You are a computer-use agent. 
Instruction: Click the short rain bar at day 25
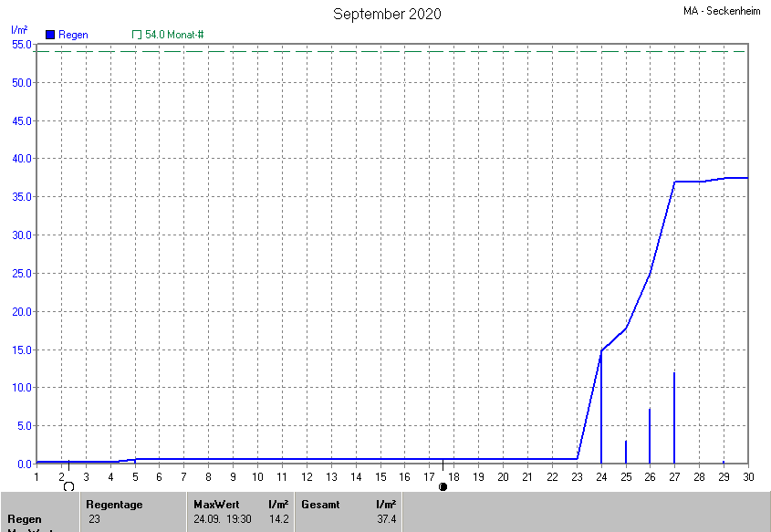tap(626, 452)
